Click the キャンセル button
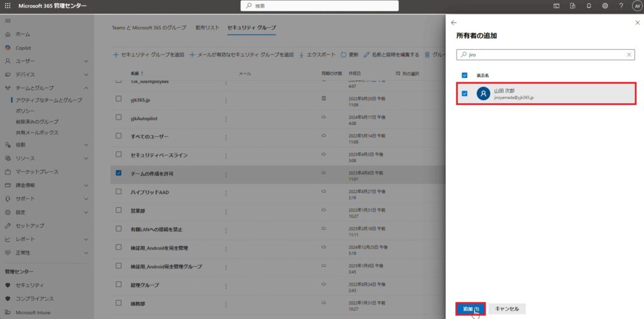Image resolution: width=644 pixels, height=319 pixels. click(x=508, y=309)
